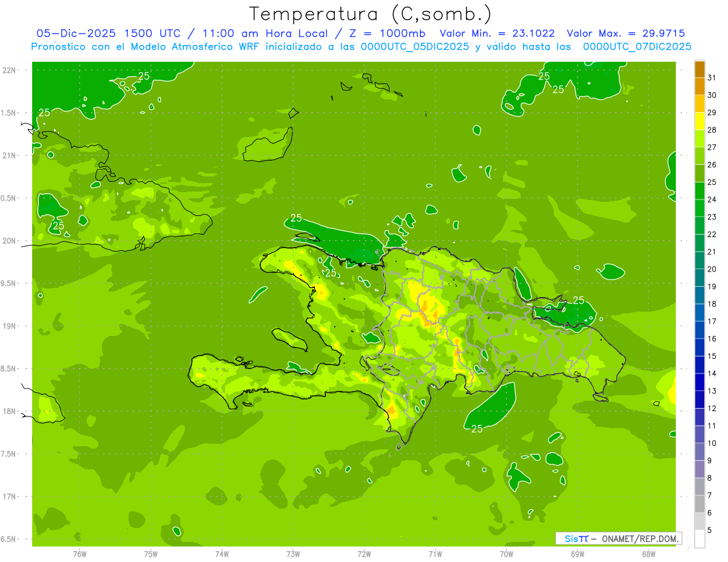Image resolution: width=728 pixels, height=562 pixels.
Task: Click the '70W' longitude label
Action: tap(507, 554)
